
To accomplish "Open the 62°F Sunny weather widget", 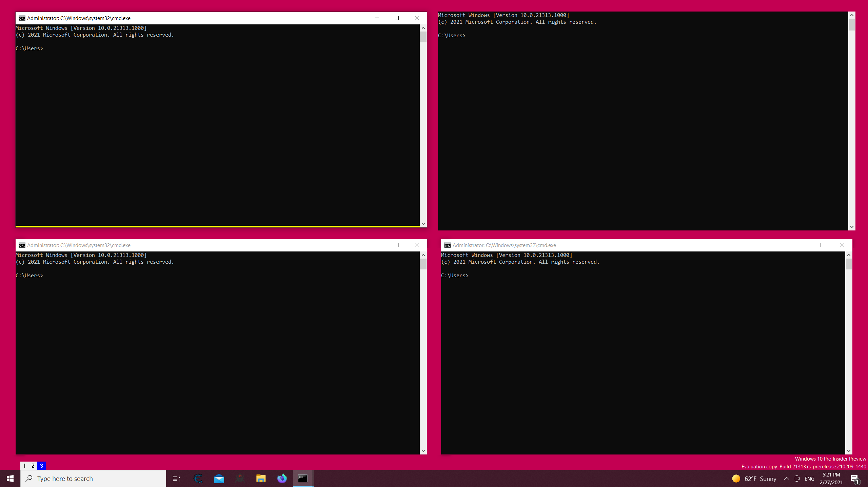I will click(x=754, y=479).
